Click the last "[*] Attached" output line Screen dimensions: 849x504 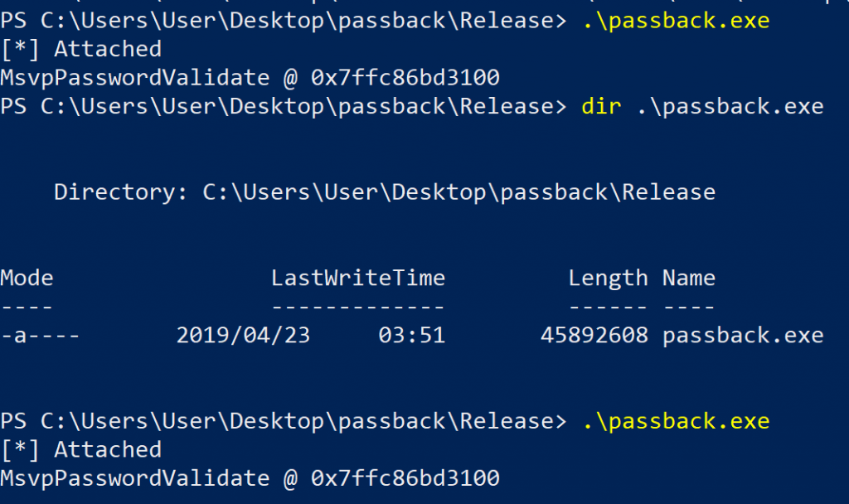pos(80,450)
